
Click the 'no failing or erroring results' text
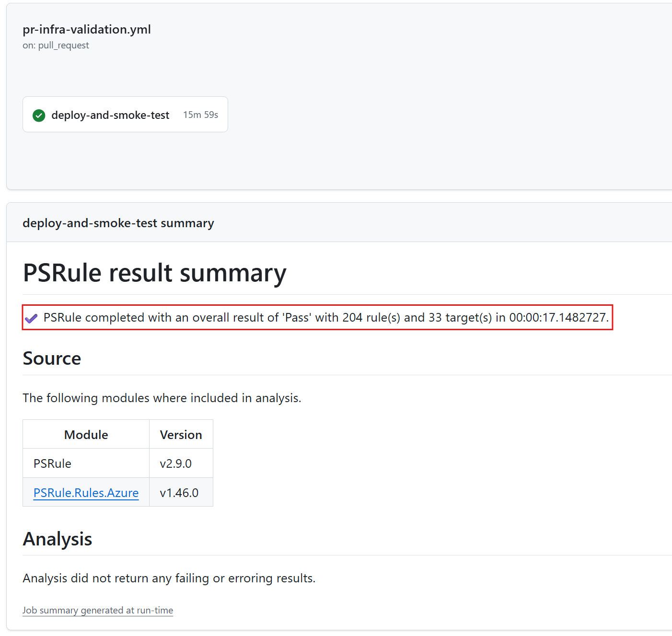coord(169,578)
